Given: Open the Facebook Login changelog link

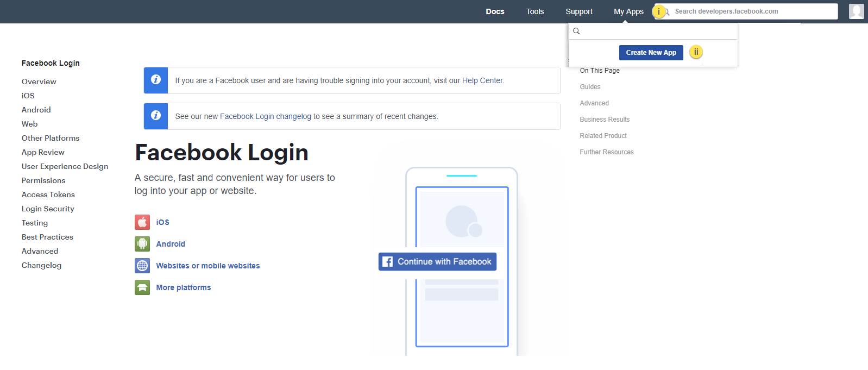Looking at the screenshot, I should click(x=265, y=116).
